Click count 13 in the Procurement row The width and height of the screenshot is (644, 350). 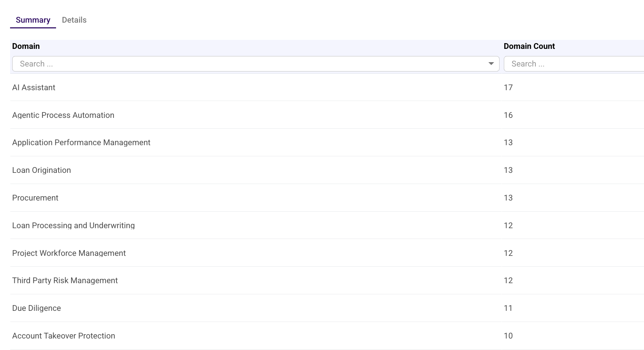[x=508, y=198]
